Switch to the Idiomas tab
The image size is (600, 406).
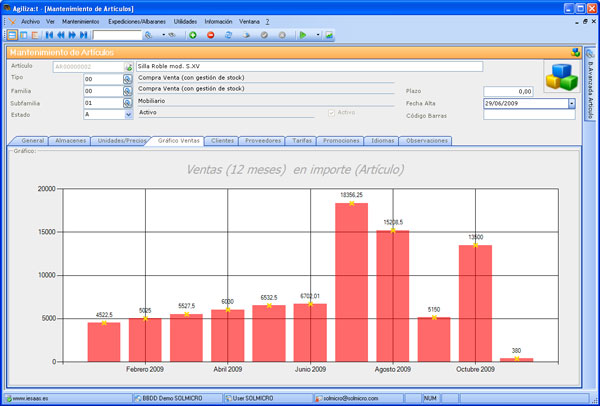[x=382, y=141]
